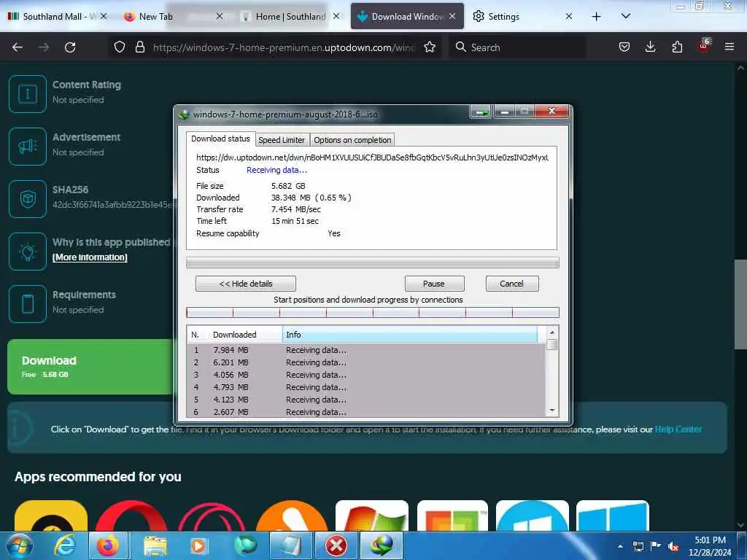Viewport: 747px width, 560px height.
Task: Click the connection list scroll up arrow
Action: coord(552,332)
